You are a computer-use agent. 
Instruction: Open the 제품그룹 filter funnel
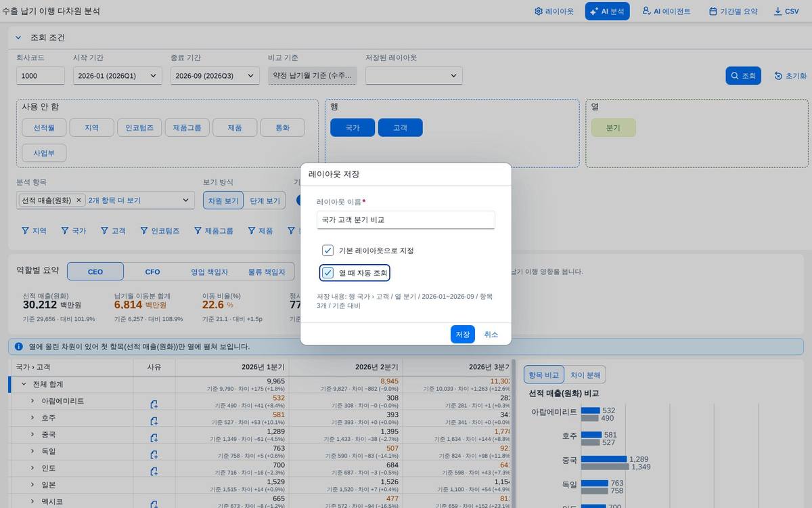tap(213, 231)
